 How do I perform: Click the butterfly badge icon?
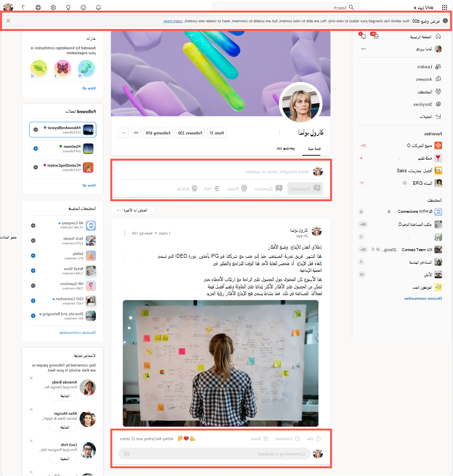coord(62,68)
